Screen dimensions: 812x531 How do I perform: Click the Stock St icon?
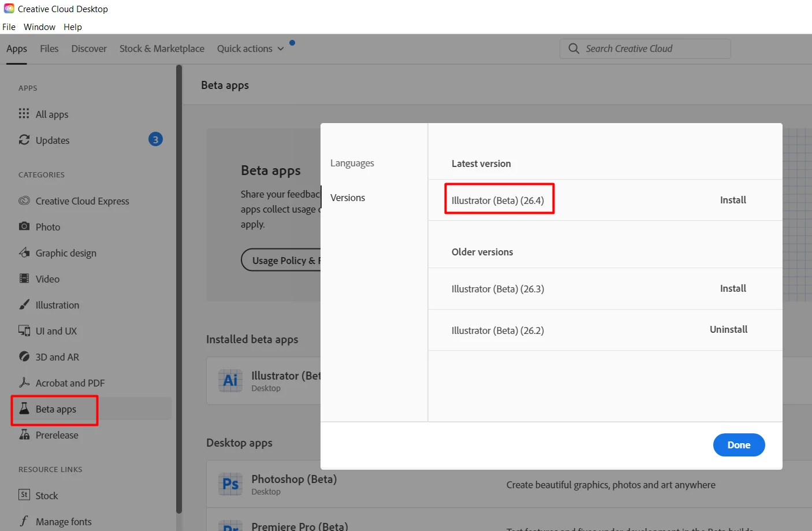pos(24,495)
